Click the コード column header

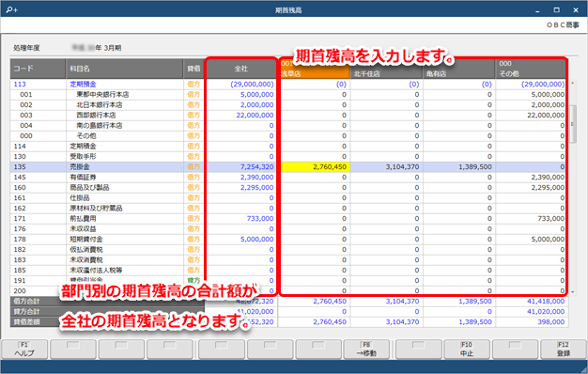(38, 69)
